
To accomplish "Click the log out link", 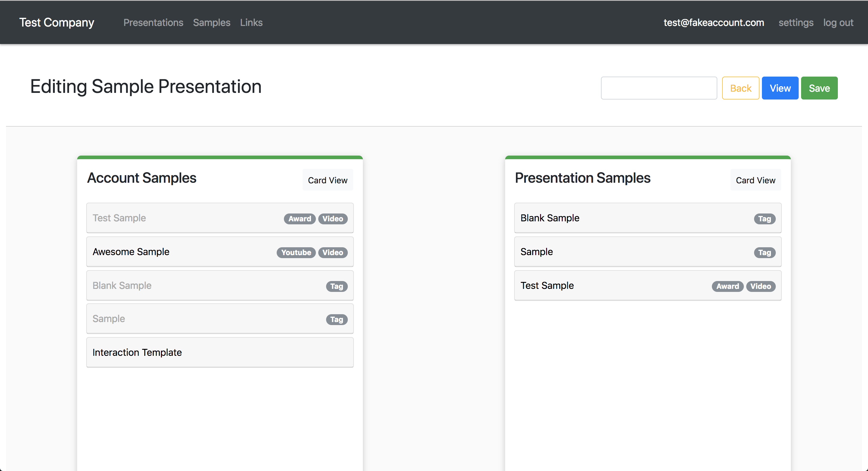I will (838, 23).
